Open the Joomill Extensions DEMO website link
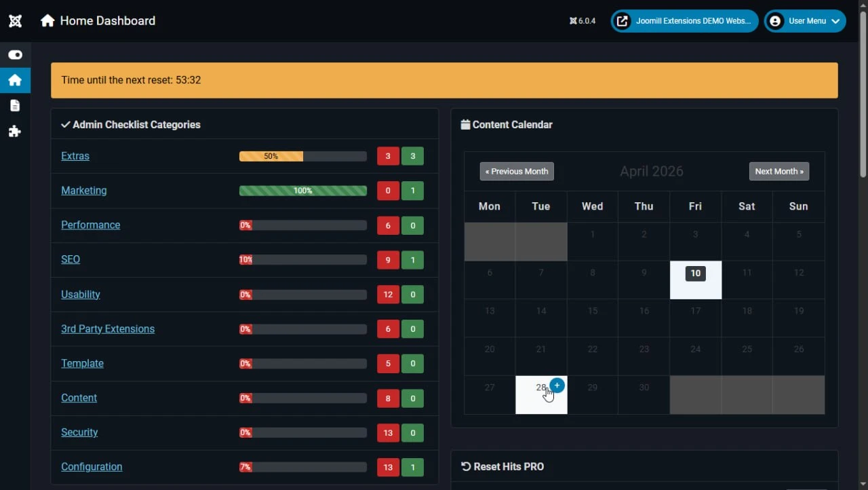This screenshot has height=490, width=868. [684, 21]
